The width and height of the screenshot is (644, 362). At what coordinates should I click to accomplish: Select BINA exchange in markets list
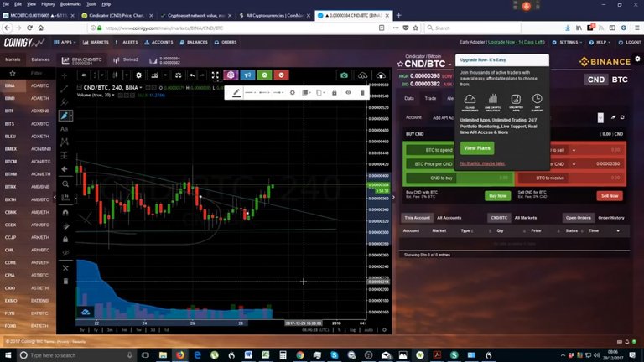coord(10,85)
